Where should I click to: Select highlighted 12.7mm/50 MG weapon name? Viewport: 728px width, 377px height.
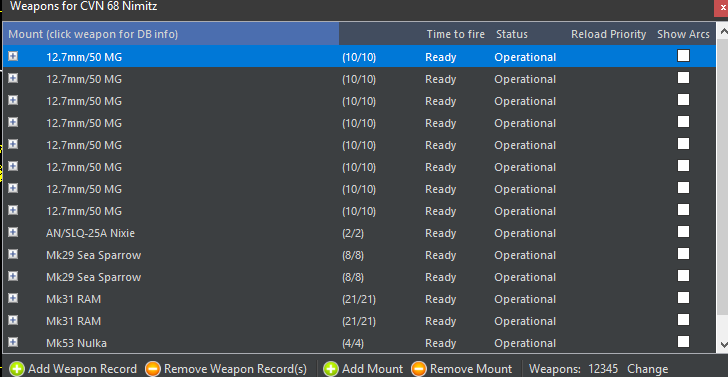pos(84,57)
